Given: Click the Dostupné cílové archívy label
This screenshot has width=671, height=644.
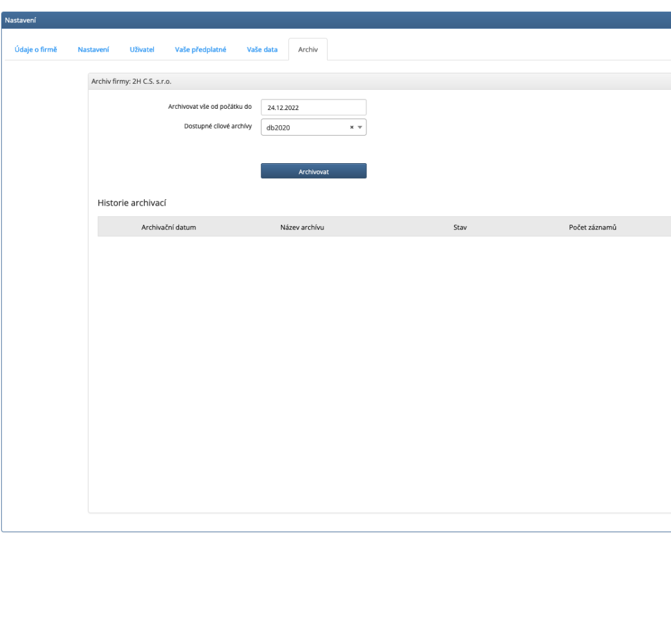Looking at the screenshot, I should 218,126.
